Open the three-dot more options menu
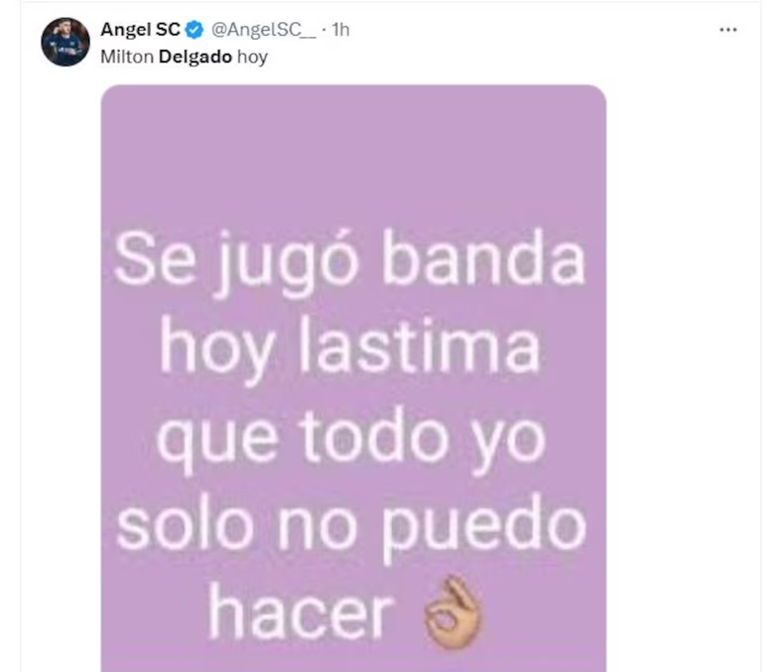Image resolution: width=784 pixels, height=672 pixels. pyautogui.click(x=728, y=30)
